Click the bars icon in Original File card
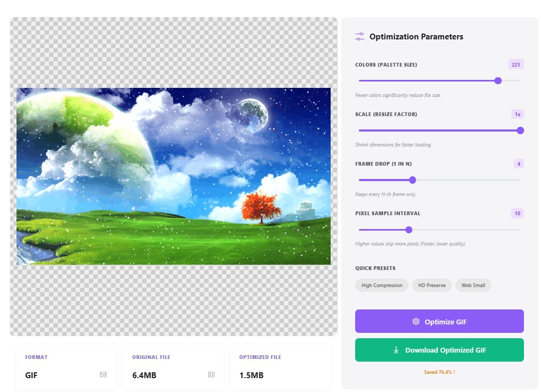This screenshot has height=392, width=541. 211,375
